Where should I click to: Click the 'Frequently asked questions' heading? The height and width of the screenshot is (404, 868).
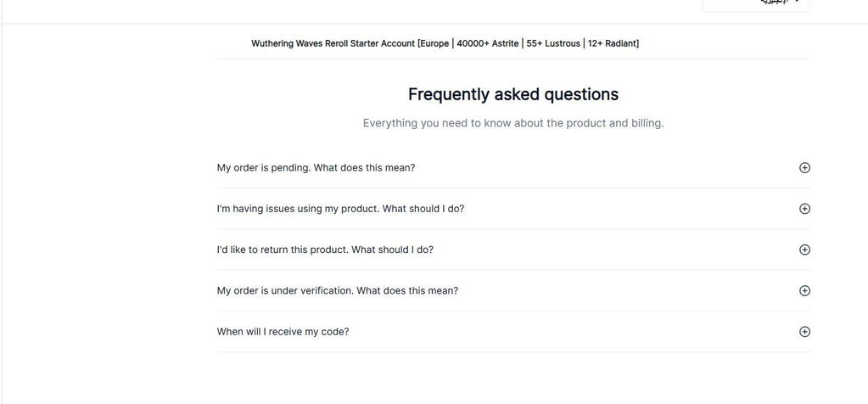[513, 95]
